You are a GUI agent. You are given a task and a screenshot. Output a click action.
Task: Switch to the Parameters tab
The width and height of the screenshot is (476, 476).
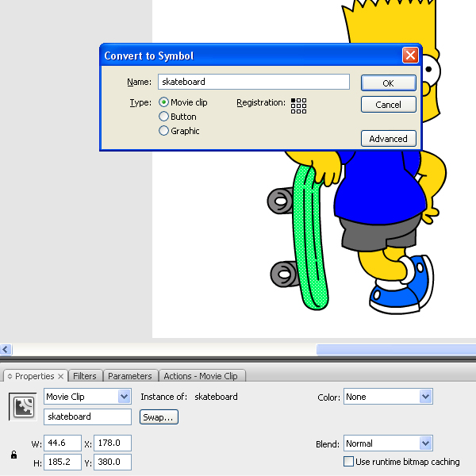(130, 376)
